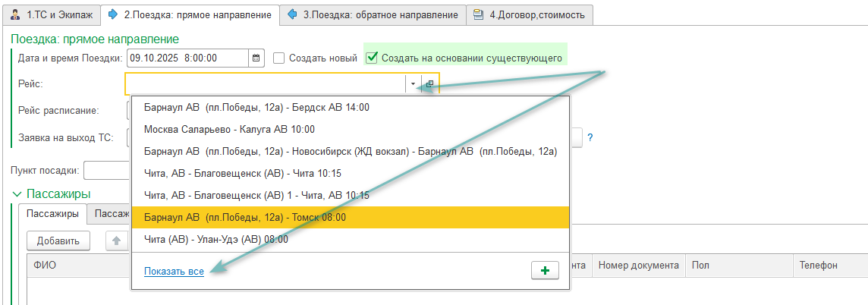Click the Показать все link
The height and width of the screenshot is (305, 868).
[x=174, y=271]
